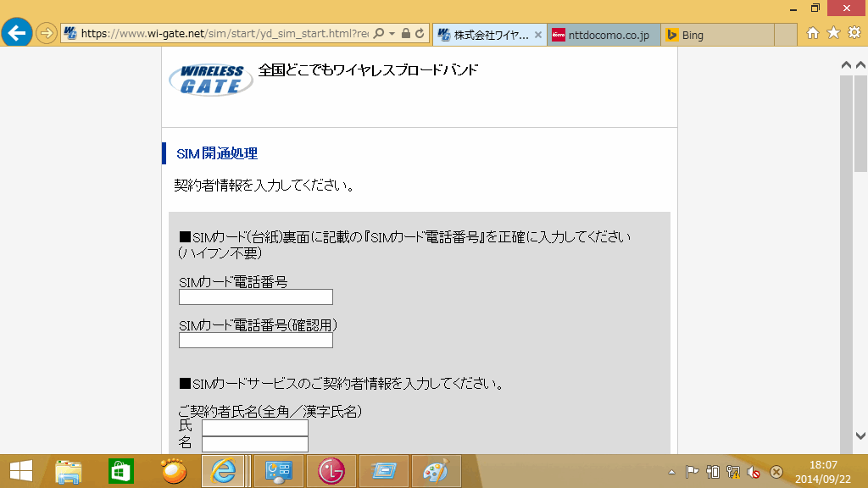The height and width of the screenshot is (488, 868).
Task: Refresh the page with the reload icon
Action: pos(420,34)
